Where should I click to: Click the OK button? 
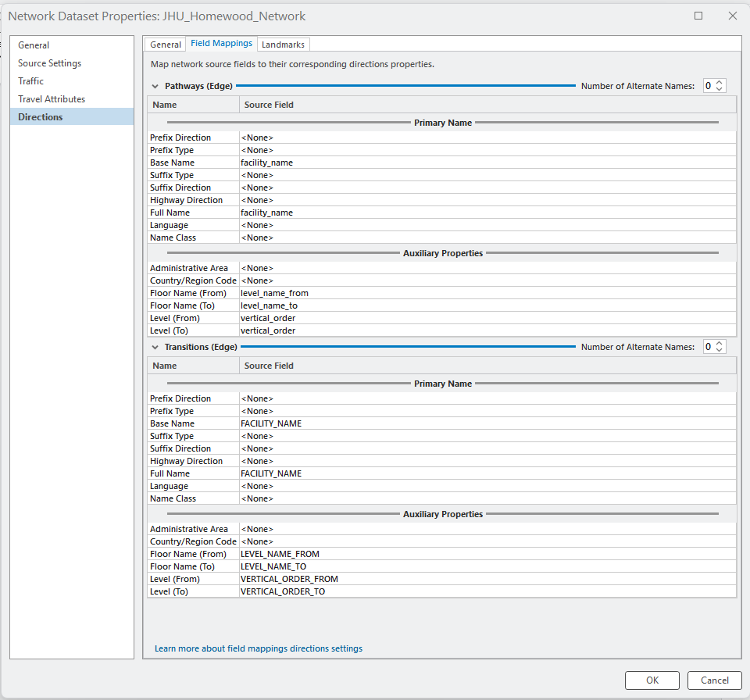(x=652, y=680)
